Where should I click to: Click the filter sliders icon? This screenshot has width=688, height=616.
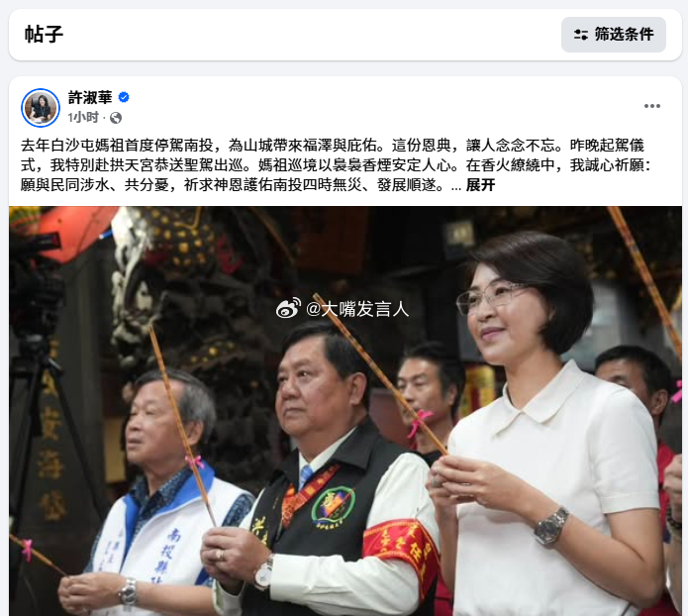(x=581, y=35)
